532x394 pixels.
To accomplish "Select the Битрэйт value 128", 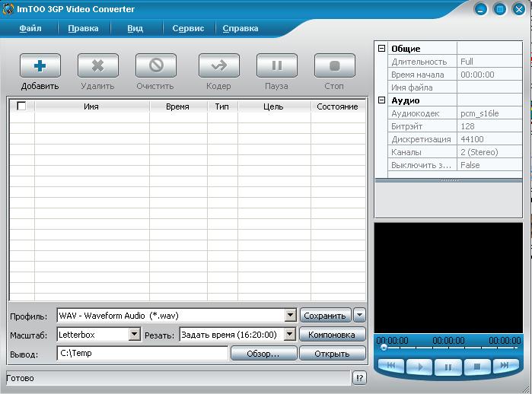I will point(489,126).
